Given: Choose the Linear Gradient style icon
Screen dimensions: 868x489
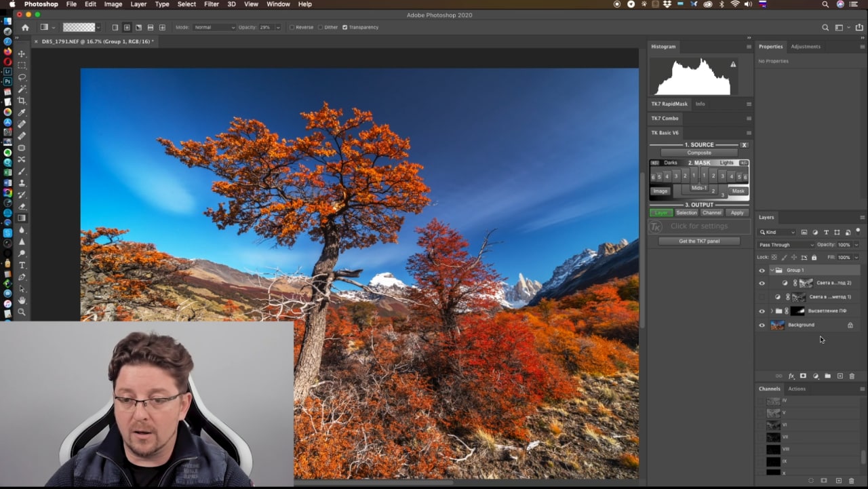Looking at the screenshot, I should [x=115, y=28].
